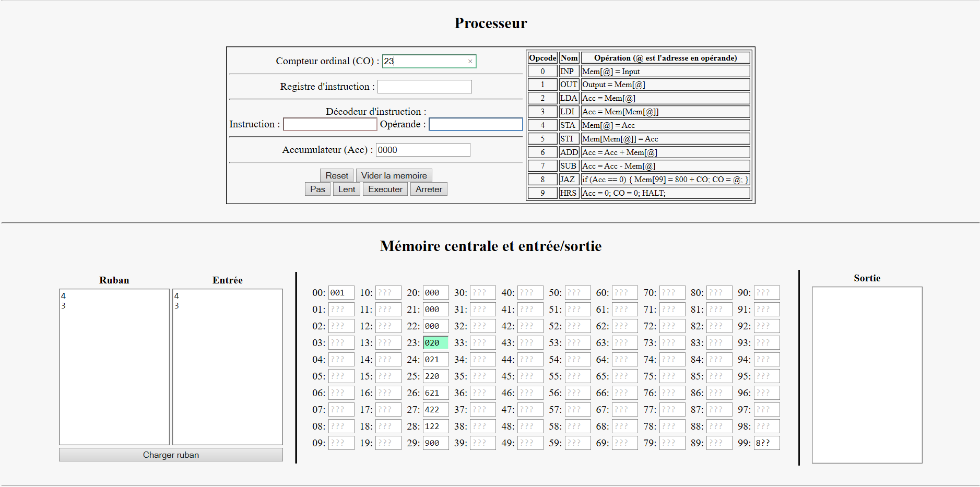This screenshot has width=980, height=487.
Task: Click the LDI opcode name cell
Action: click(x=569, y=112)
